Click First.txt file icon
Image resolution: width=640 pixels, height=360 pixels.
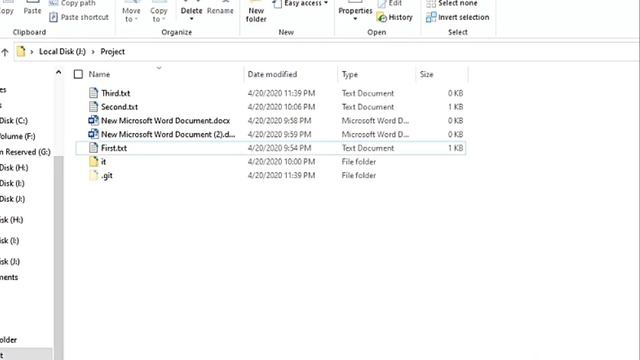point(93,148)
